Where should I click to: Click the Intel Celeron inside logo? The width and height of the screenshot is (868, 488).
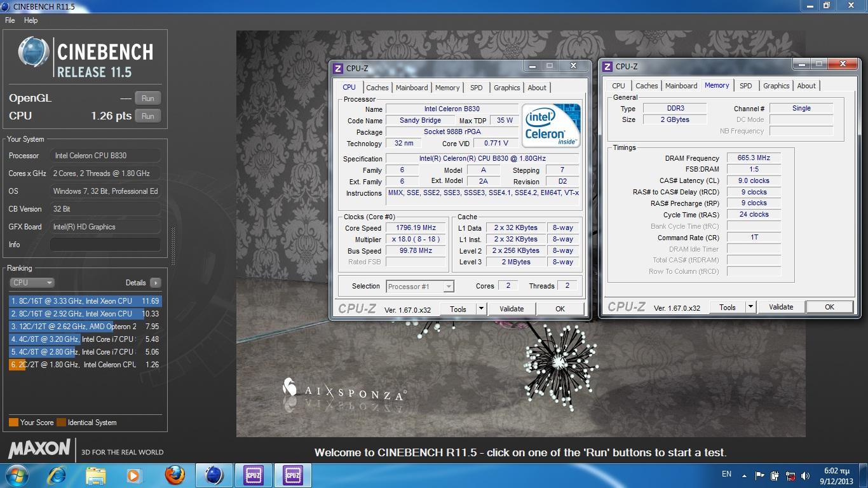(550, 125)
